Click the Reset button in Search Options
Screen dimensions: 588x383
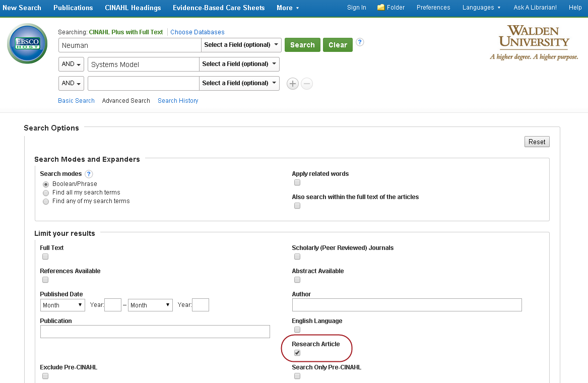click(537, 142)
